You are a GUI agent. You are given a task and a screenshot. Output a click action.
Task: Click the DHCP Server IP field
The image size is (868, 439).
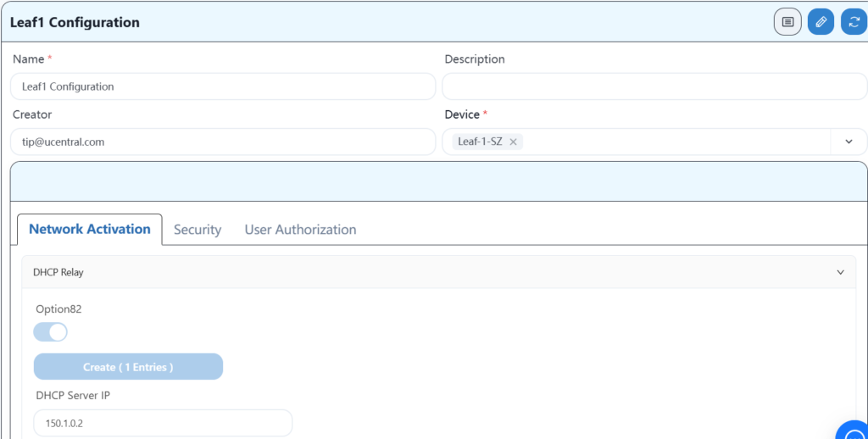point(163,423)
